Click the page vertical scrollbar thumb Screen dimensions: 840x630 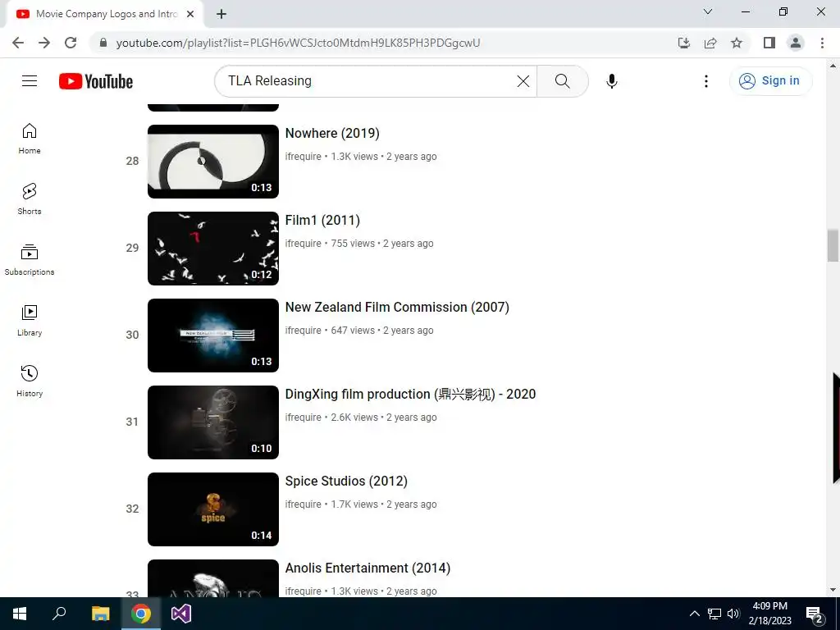(x=833, y=246)
